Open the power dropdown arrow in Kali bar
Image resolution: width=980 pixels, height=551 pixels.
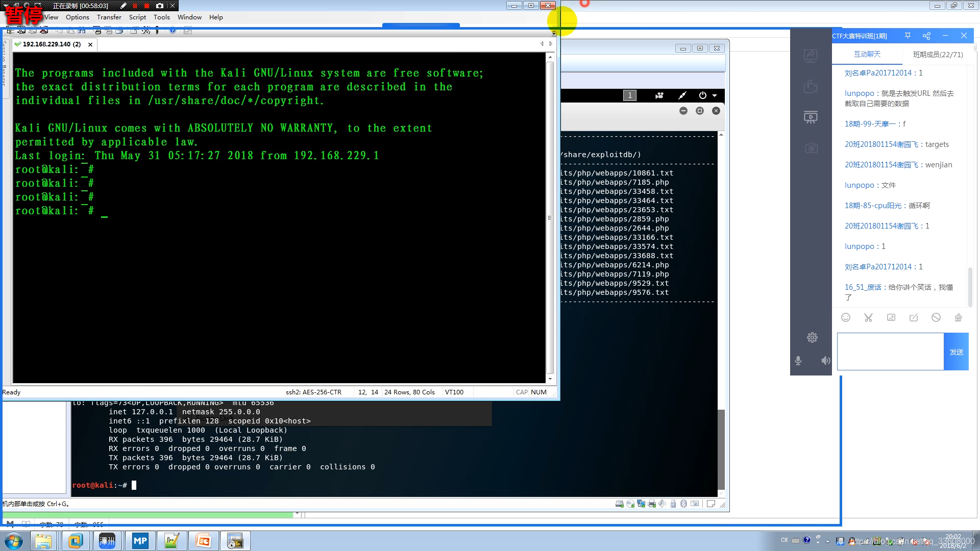pyautogui.click(x=715, y=95)
